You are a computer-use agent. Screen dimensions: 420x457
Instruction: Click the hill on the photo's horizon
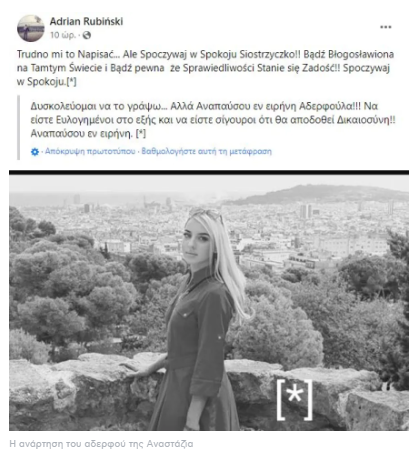pyautogui.click(x=320, y=194)
